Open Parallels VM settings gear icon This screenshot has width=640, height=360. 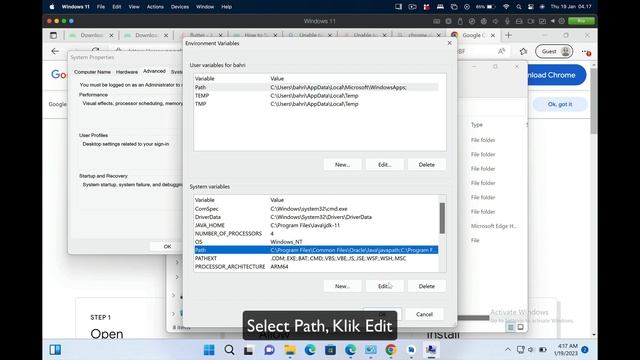pyautogui.click(x=562, y=21)
